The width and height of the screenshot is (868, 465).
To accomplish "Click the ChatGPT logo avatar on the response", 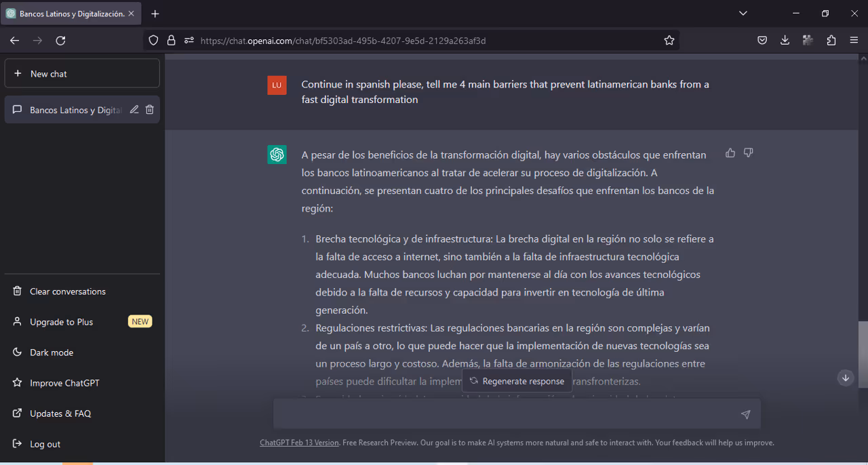I will point(277,155).
